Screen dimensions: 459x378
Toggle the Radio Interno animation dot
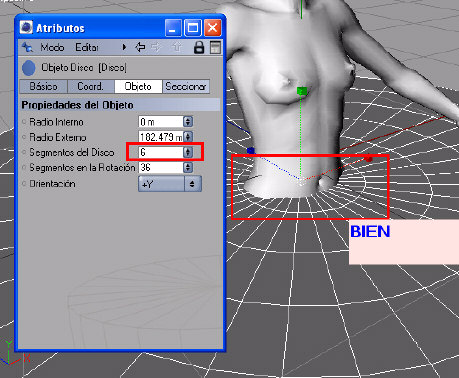click(24, 122)
